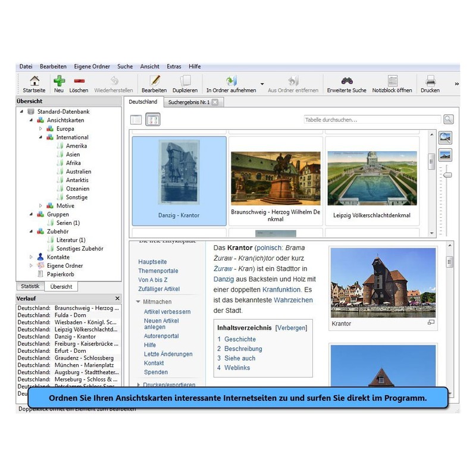Create new entry with Neu icon
This screenshot has height=476, width=476.
point(58,82)
